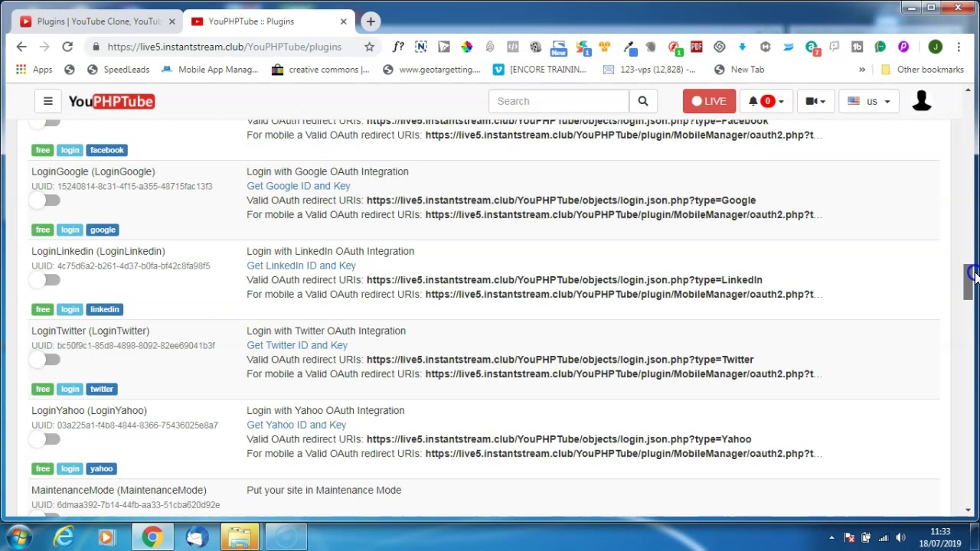Bookmark this page with the star icon
Image resolution: width=980 pixels, height=551 pixels.
coord(369,47)
